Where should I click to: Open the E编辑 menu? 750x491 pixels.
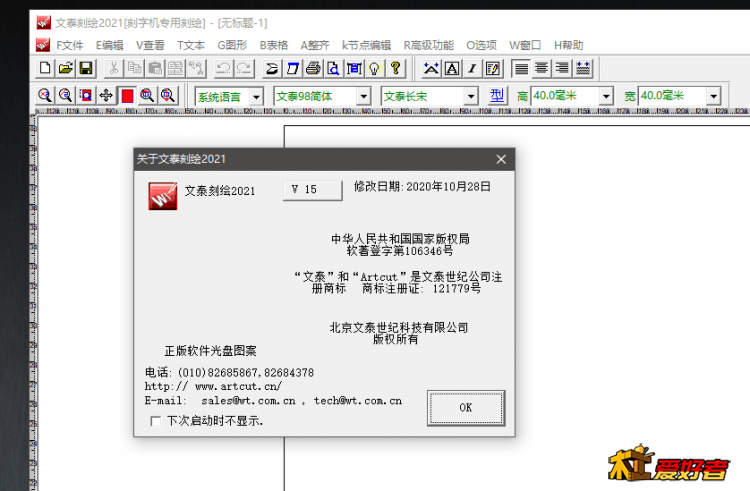tap(110, 45)
